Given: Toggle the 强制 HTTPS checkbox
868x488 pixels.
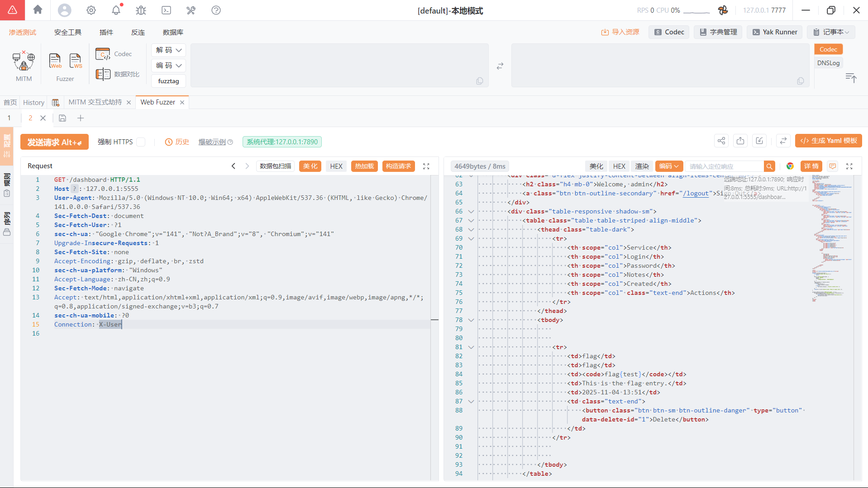Looking at the screenshot, I should pyautogui.click(x=141, y=142).
